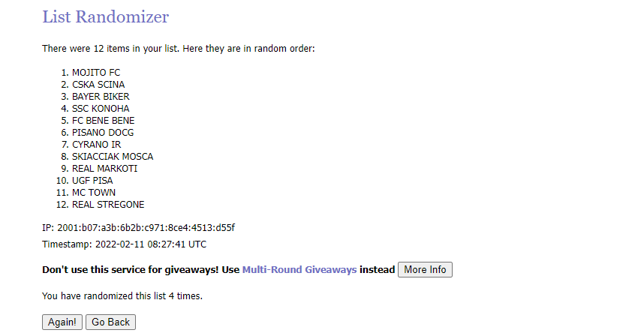Click the Again! button
This screenshot has width=644, height=336.
pos(62,322)
